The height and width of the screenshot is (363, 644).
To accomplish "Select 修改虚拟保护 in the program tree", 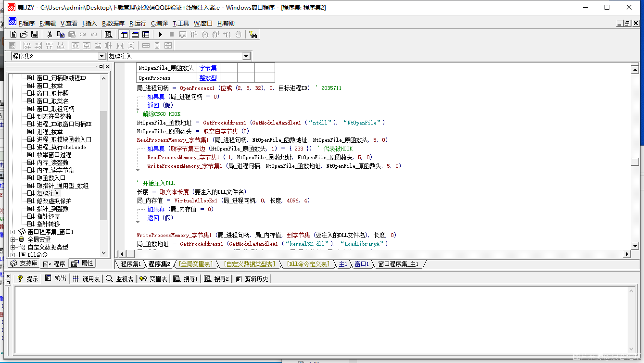I will coord(54,201).
